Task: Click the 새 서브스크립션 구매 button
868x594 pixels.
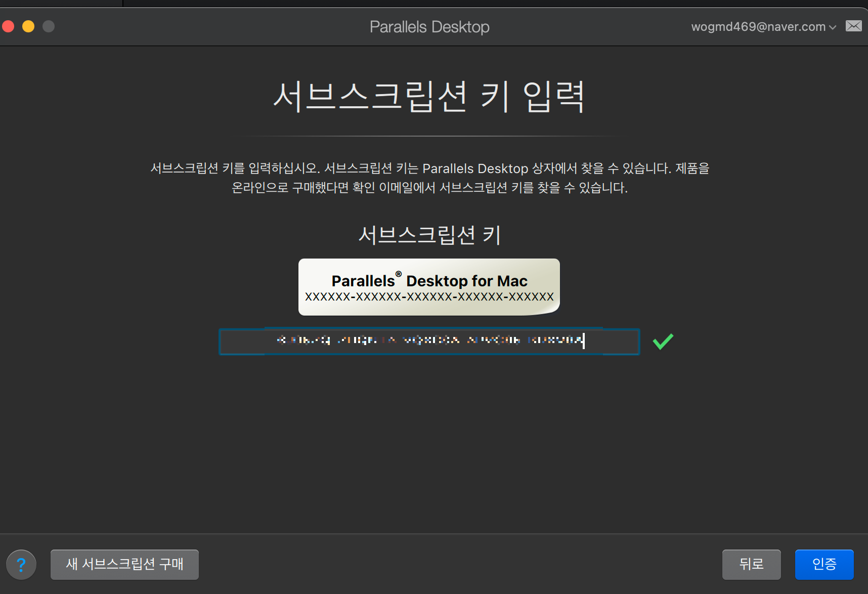Action: click(x=124, y=564)
